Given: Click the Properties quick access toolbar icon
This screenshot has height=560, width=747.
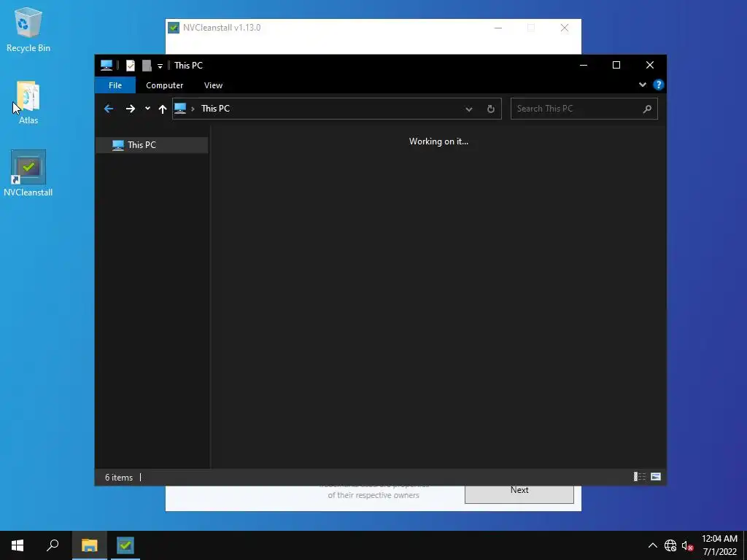Looking at the screenshot, I should pos(130,66).
